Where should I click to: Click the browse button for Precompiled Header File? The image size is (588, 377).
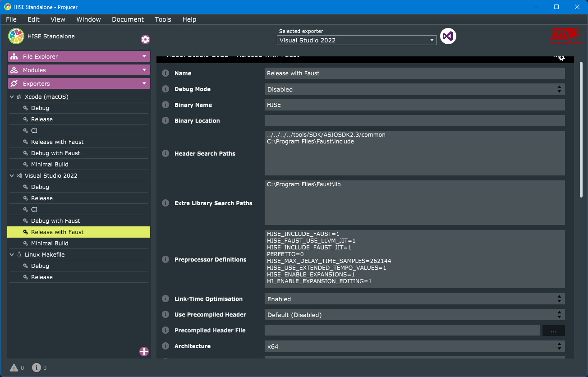(553, 331)
